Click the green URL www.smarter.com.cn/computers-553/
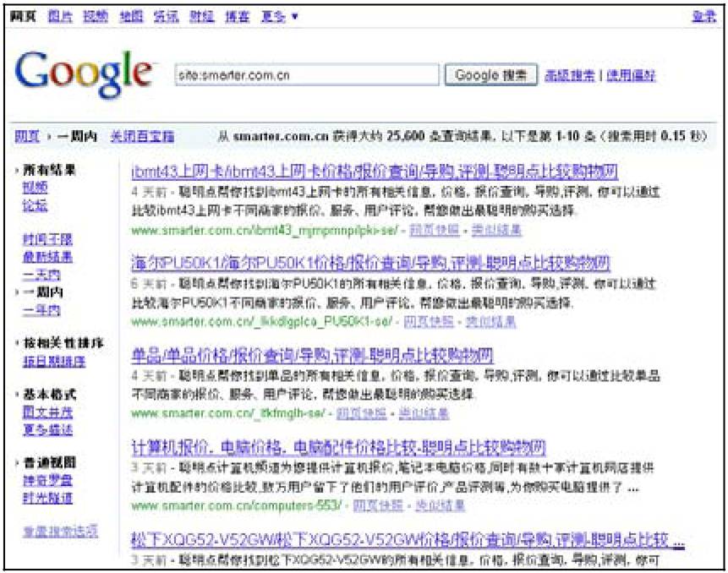Viewport: 728px width, 573px height. point(237,505)
